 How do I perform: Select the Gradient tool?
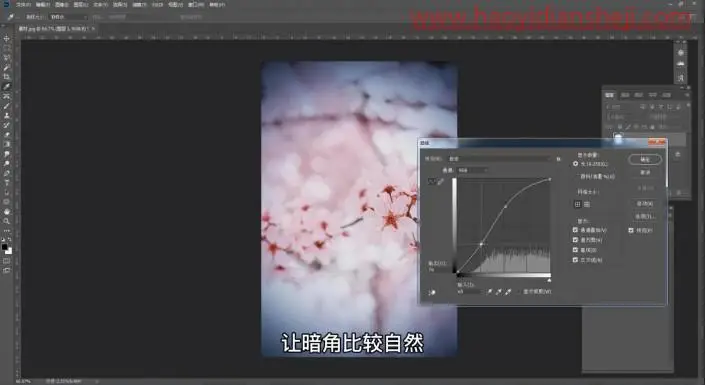pyautogui.click(x=6, y=144)
